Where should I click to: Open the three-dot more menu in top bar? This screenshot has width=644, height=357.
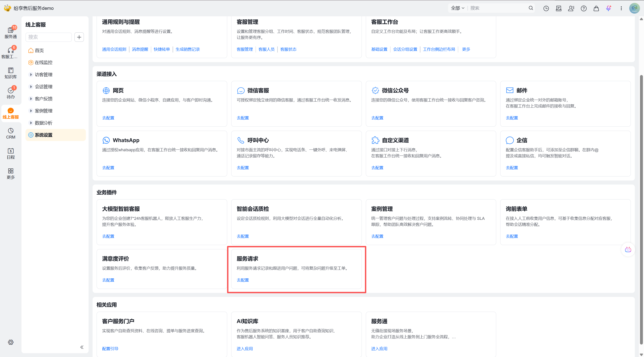click(621, 8)
